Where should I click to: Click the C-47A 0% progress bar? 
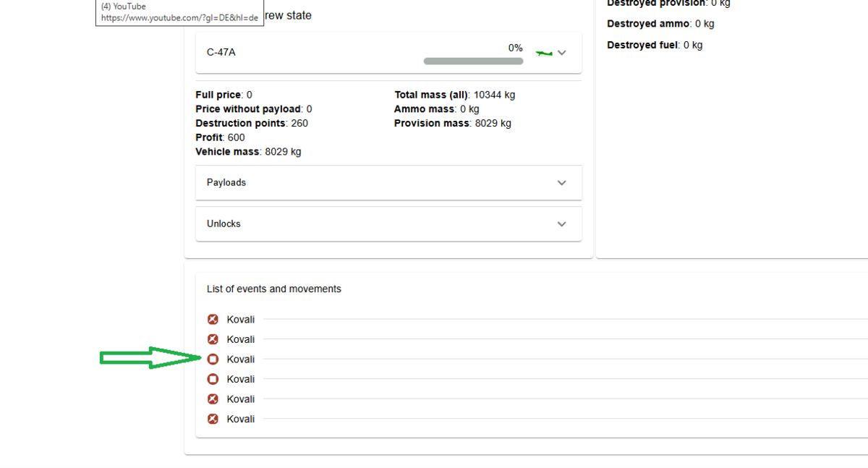pyautogui.click(x=473, y=61)
